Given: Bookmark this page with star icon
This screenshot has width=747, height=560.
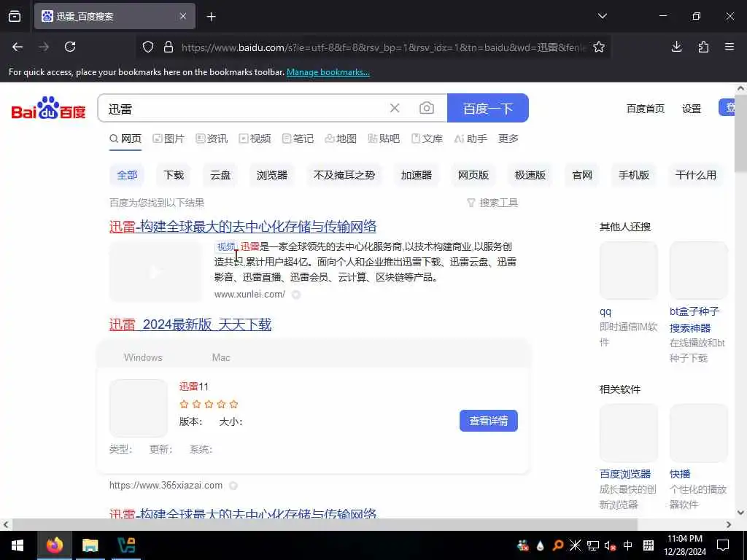Looking at the screenshot, I should click(x=599, y=47).
